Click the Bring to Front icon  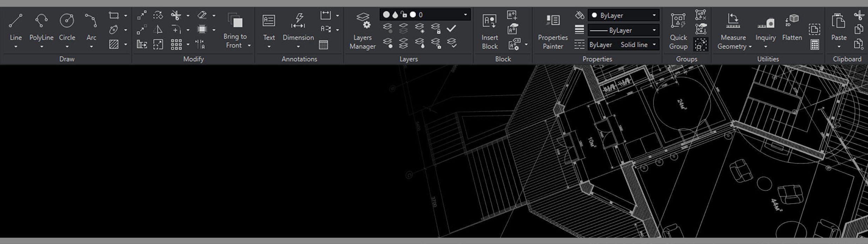tap(235, 21)
